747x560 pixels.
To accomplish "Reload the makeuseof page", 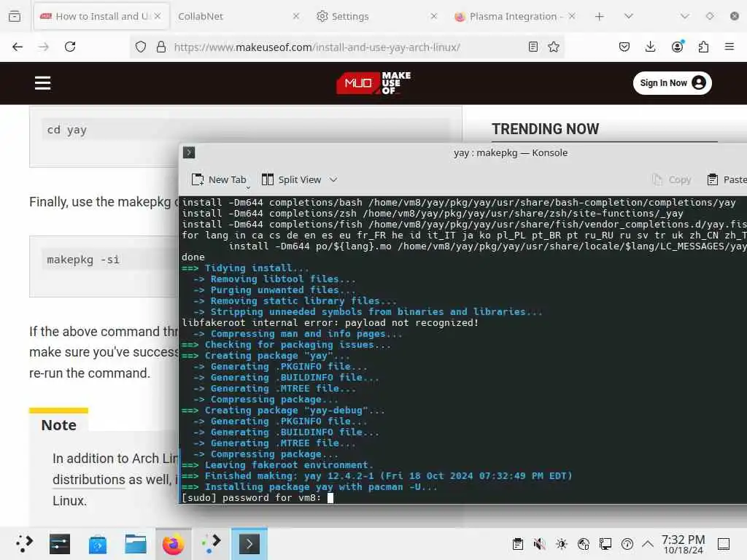I will click(x=70, y=47).
